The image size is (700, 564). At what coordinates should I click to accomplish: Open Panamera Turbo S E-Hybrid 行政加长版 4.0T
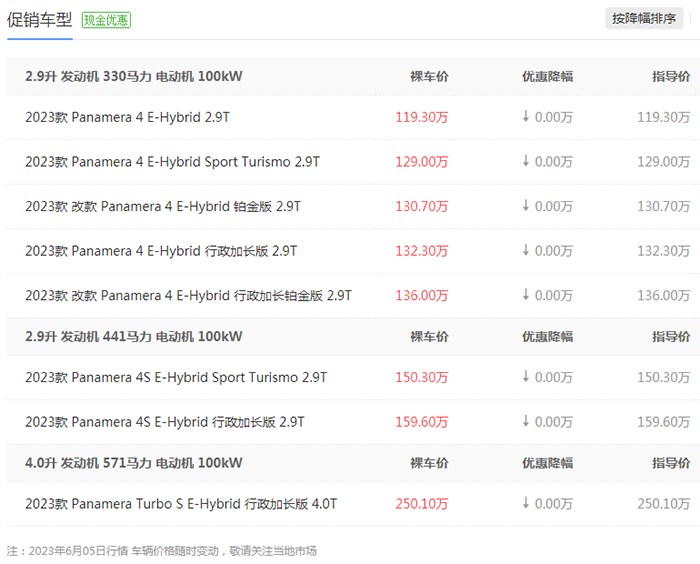point(181,504)
